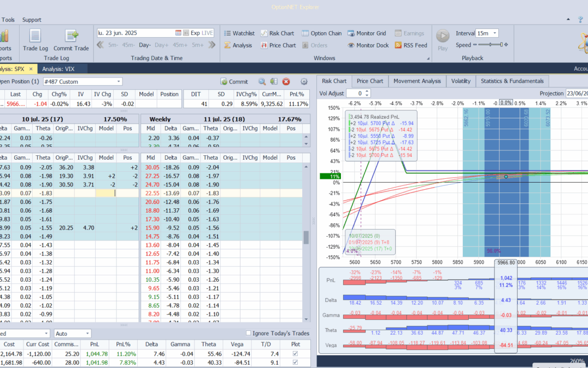Click the 11 jul. 25 (18) expiration header
The width and height of the screenshot is (588, 368).
pos(224,119)
